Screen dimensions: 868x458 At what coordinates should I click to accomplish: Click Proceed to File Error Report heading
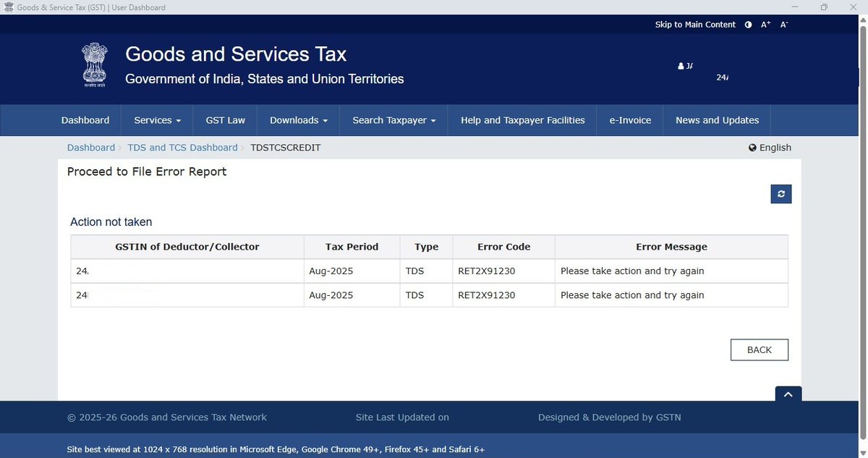coord(147,171)
